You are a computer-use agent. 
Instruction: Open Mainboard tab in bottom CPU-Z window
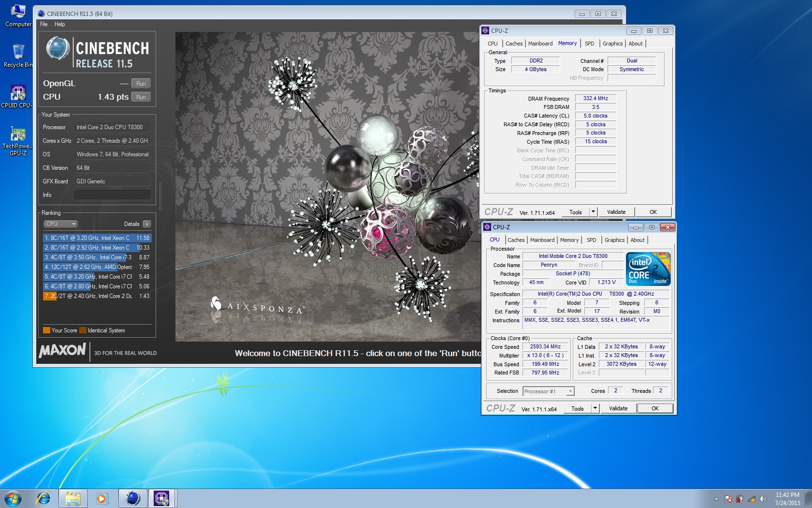(x=542, y=240)
